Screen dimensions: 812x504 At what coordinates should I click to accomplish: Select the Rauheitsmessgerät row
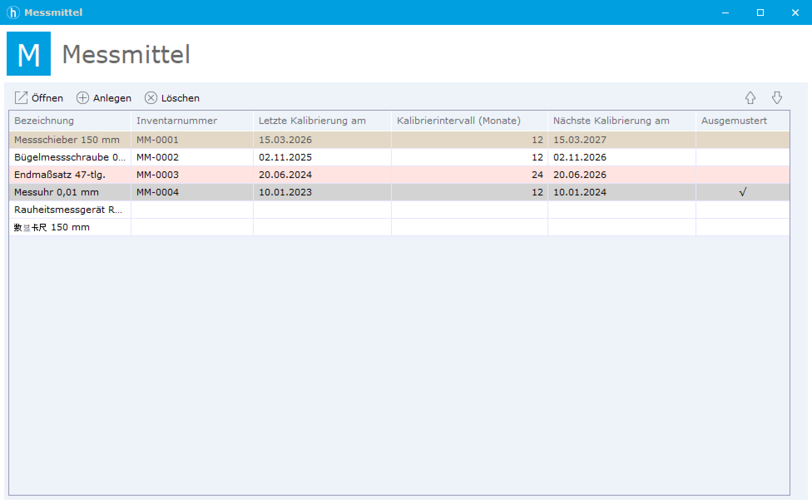click(399, 210)
